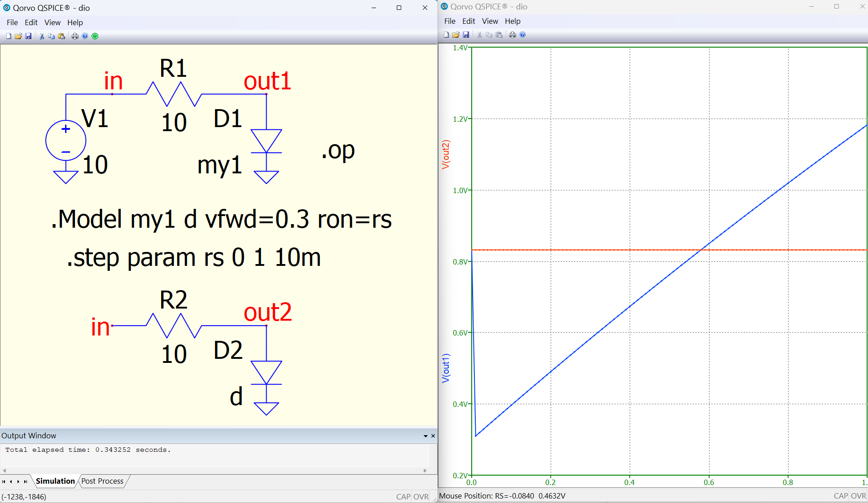The image size is (868, 503).
Task: Go to first output tab arrow
Action: point(4,481)
